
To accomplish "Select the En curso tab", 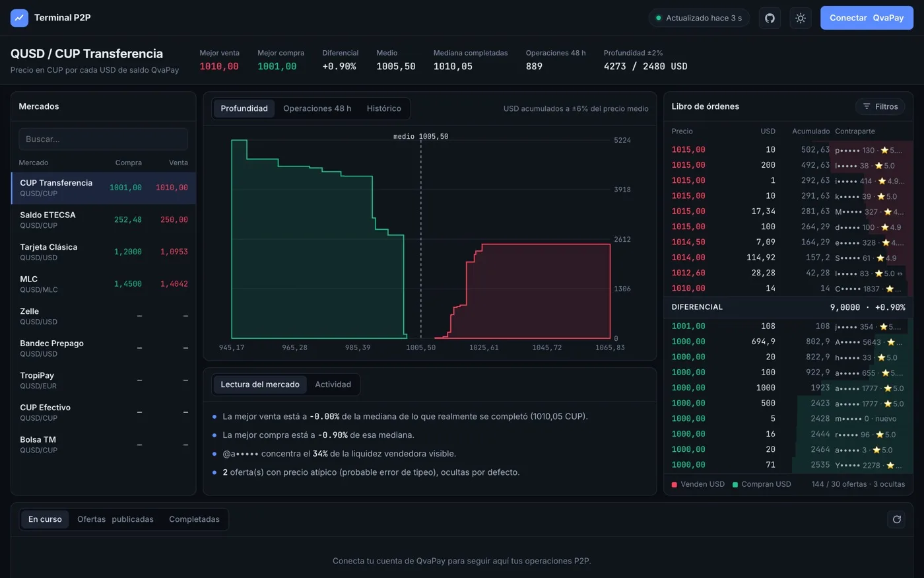I will (45, 519).
